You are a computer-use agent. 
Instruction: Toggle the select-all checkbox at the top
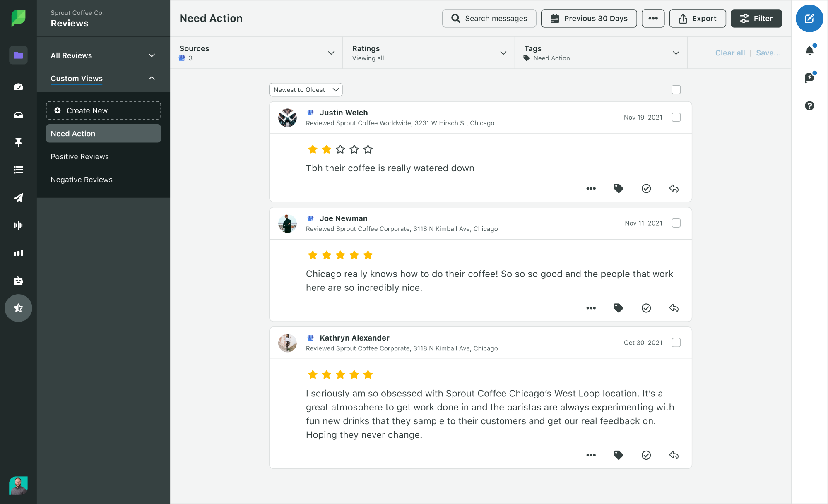tap(676, 90)
